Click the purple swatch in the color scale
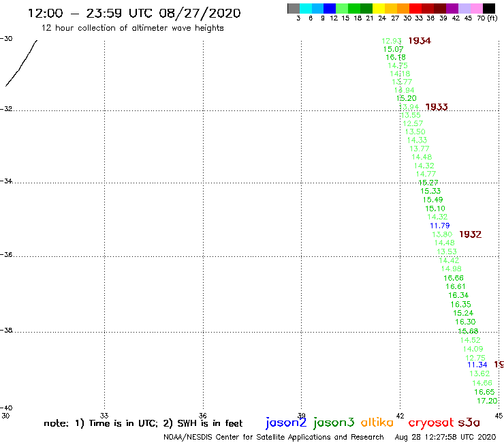 click(x=452, y=8)
